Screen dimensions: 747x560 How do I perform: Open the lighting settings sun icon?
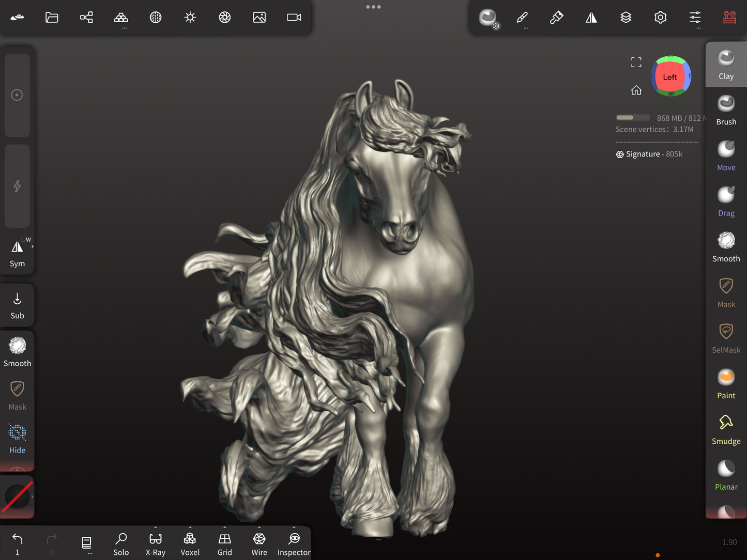click(190, 18)
